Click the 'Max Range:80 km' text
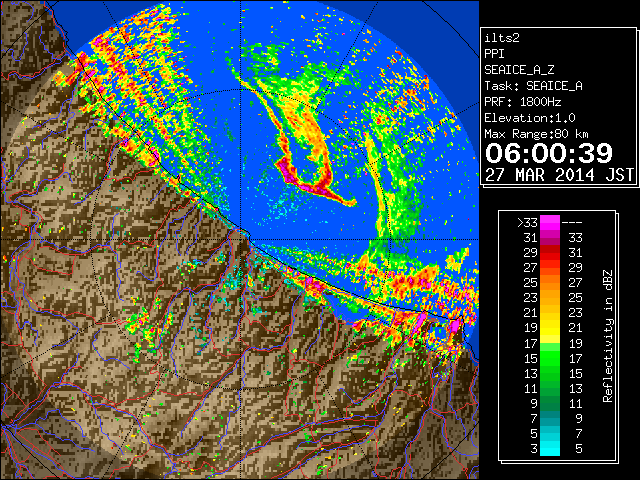Image resolution: width=640 pixels, height=480 pixels. pyautogui.click(x=537, y=134)
